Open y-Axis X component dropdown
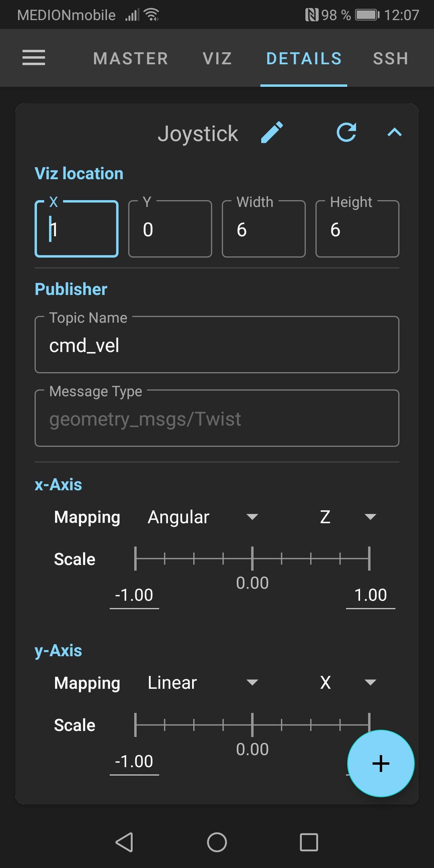Viewport: 434px width, 868px height. (x=348, y=683)
